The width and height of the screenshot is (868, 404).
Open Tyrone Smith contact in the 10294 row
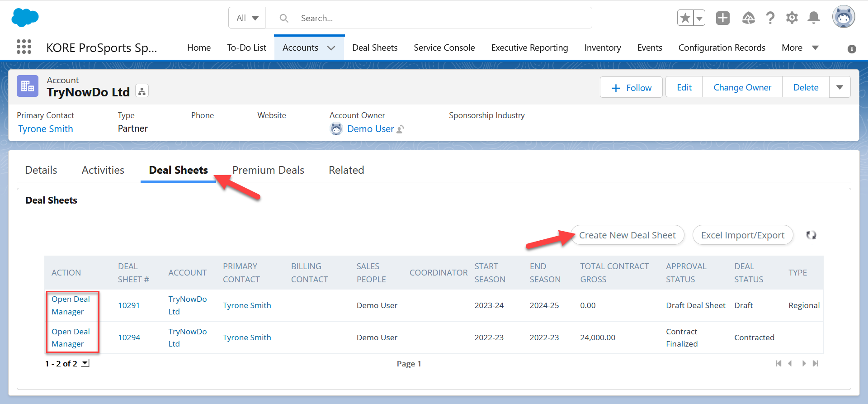[247, 337]
